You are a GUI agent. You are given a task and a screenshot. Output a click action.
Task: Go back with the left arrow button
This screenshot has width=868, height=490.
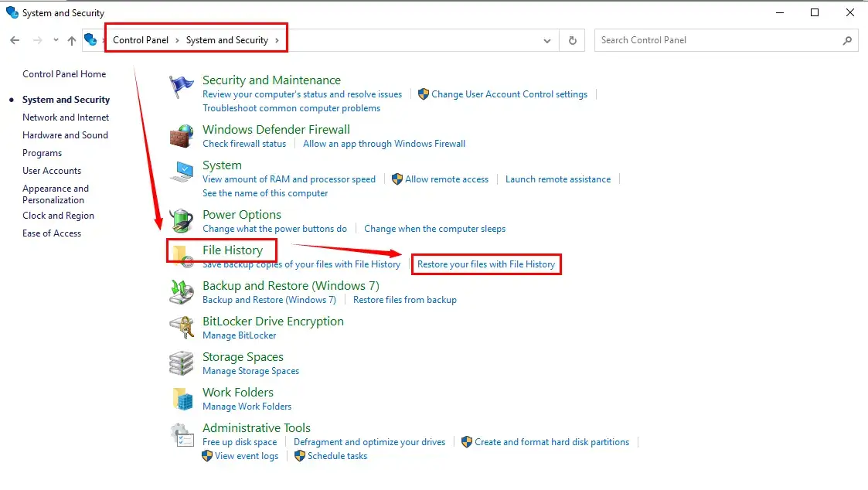coord(15,40)
